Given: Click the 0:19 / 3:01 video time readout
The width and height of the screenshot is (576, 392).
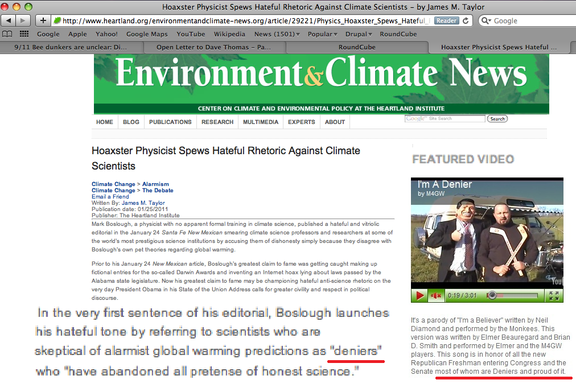Looking at the screenshot, I should coord(462,295).
